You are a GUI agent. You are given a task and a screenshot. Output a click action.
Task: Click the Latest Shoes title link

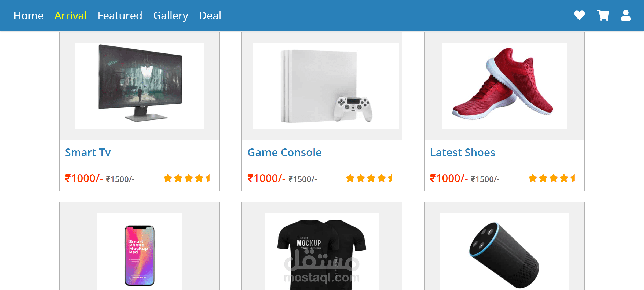(463, 153)
